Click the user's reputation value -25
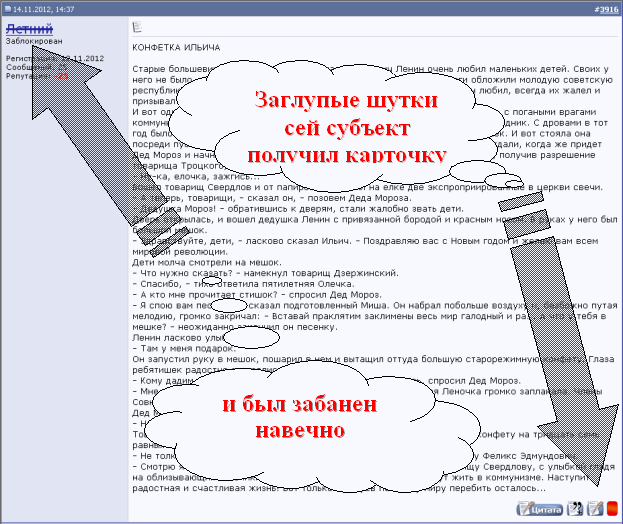Image resolution: width=623 pixels, height=524 pixels. point(62,76)
